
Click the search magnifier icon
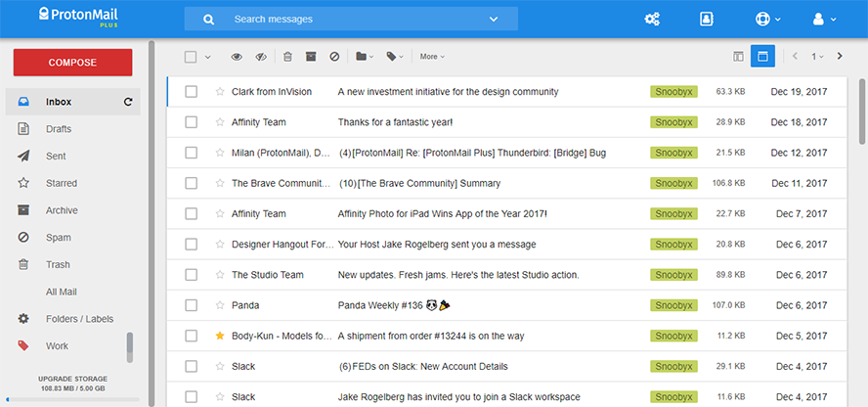tap(208, 20)
